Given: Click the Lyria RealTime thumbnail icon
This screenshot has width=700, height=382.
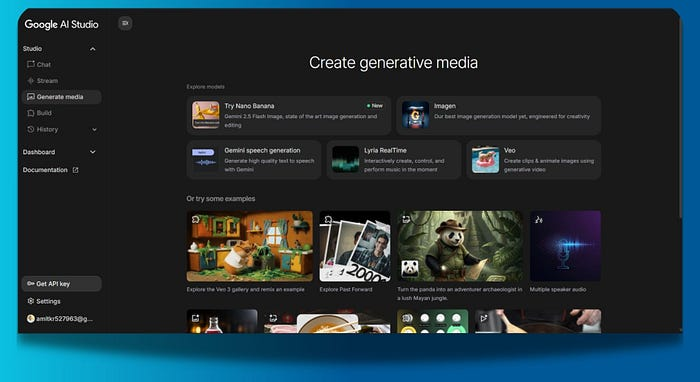Looking at the screenshot, I should tap(346, 159).
